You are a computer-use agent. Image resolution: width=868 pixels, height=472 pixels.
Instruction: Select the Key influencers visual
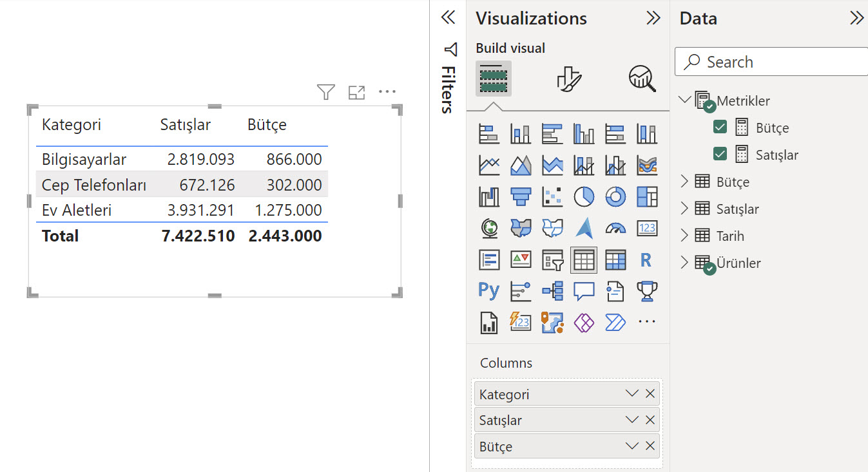pos(521,291)
